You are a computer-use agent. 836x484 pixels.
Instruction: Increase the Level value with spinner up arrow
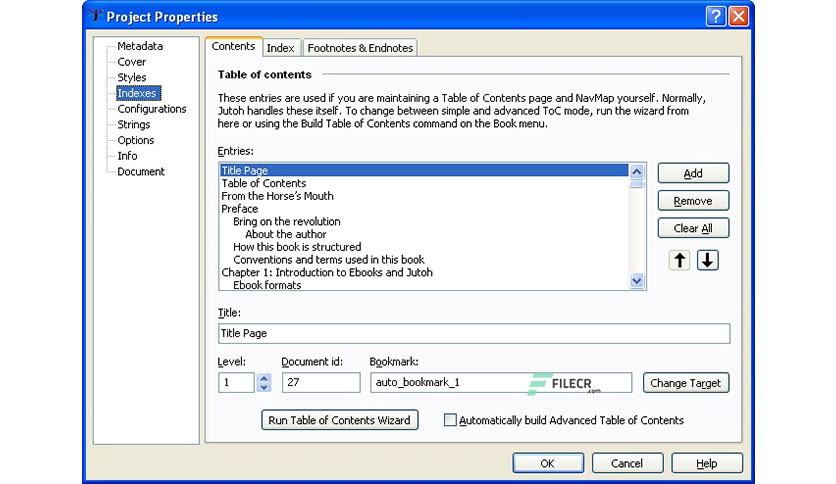coord(264,378)
